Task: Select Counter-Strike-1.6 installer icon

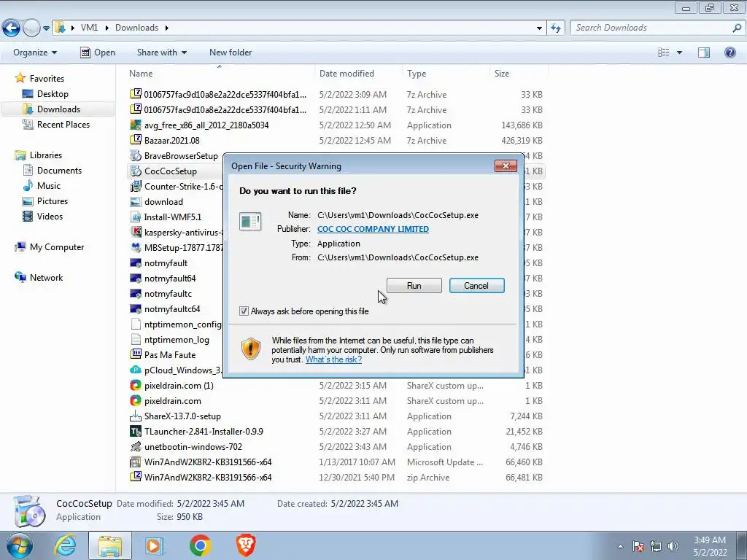Action: [x=136, y=186]
